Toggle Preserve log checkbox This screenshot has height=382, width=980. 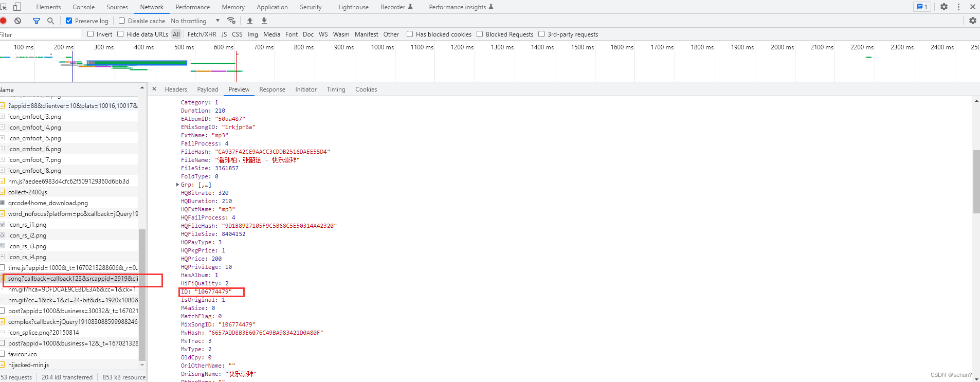pyautogui.click(x=69, y=21)
